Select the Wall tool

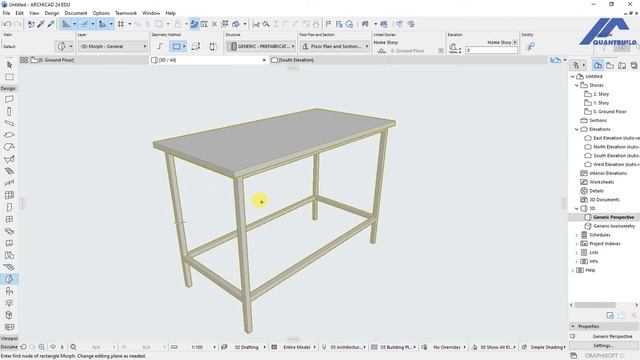coord(9,99)
